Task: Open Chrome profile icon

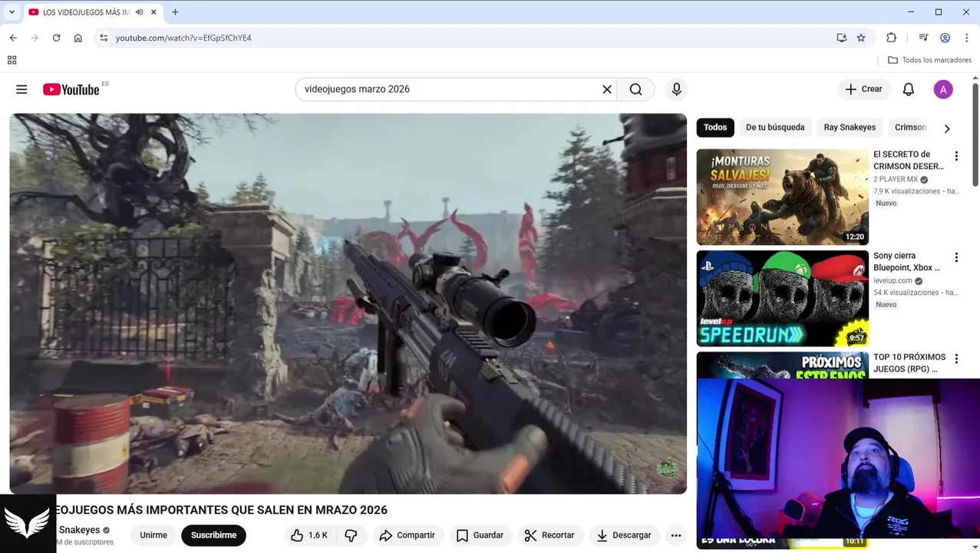Action: pos(945,38)
